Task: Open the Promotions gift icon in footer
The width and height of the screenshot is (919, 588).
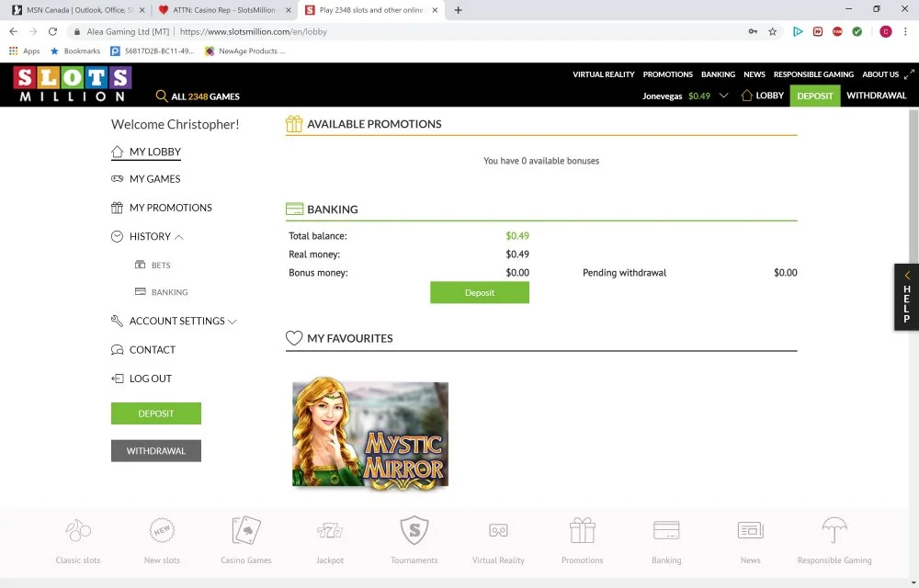Action: pos(583,530)
